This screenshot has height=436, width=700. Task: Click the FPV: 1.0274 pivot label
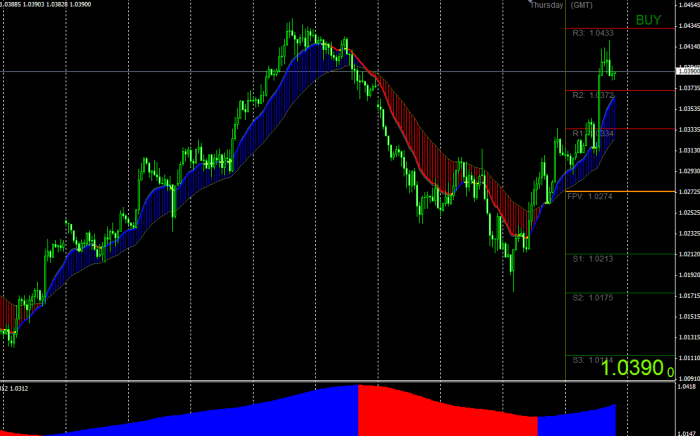pyautogui.click(x=590, y=196)
